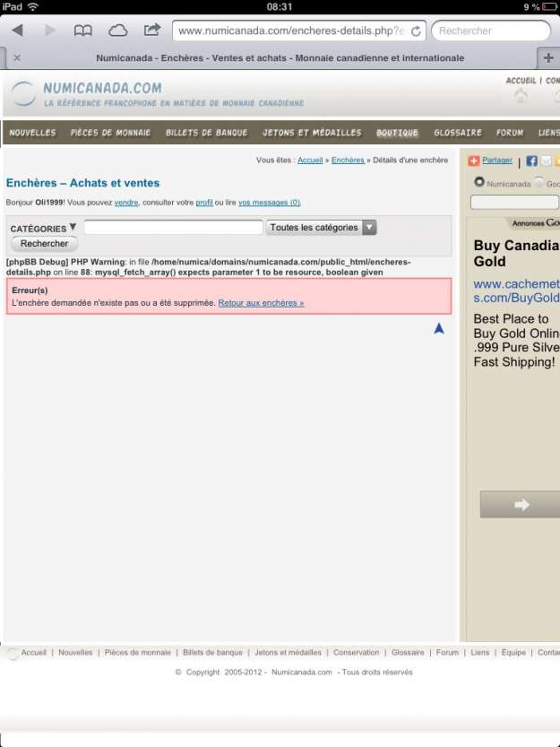The image size is (560, 747).
Task: Click Retour aux enchères link
Action: pos(261,303)
